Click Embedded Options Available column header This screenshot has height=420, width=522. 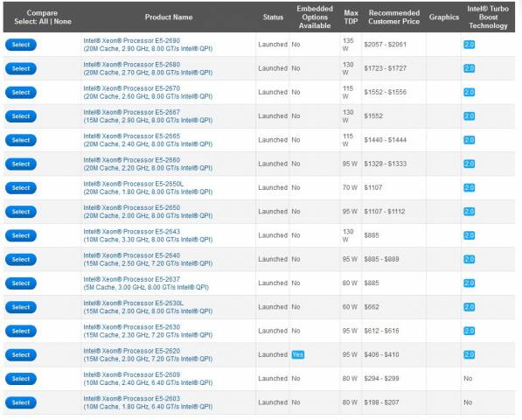315,17
